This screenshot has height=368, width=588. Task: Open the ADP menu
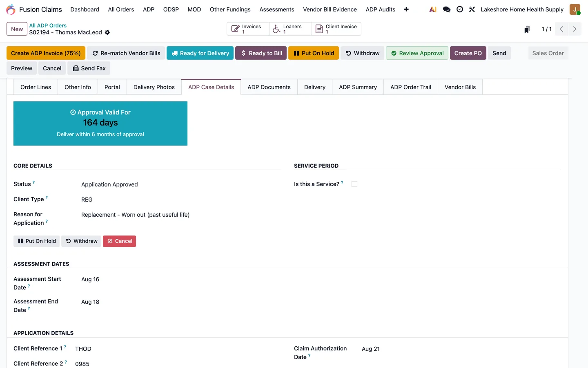(x=149, y=9)
